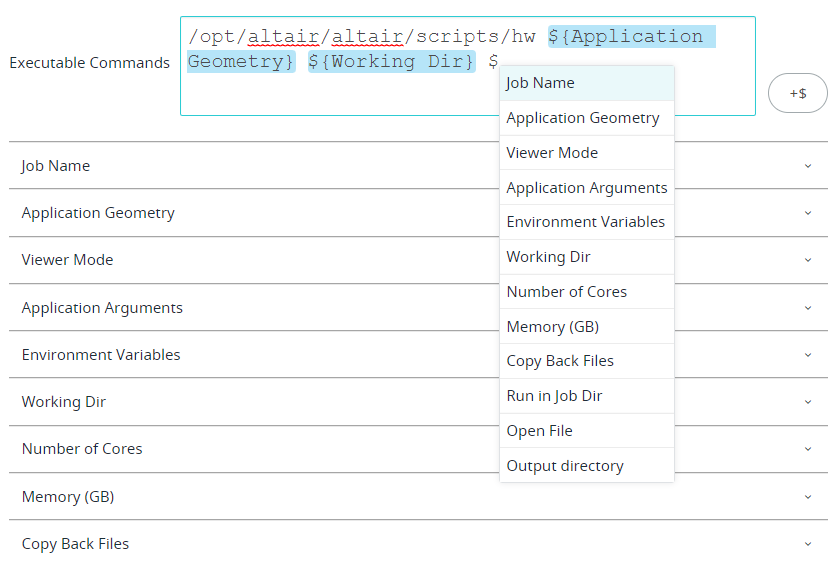This screenshot has width=839, height=564.
Task: Choose Environment Variables from the popup list
Action: point(586,222)
